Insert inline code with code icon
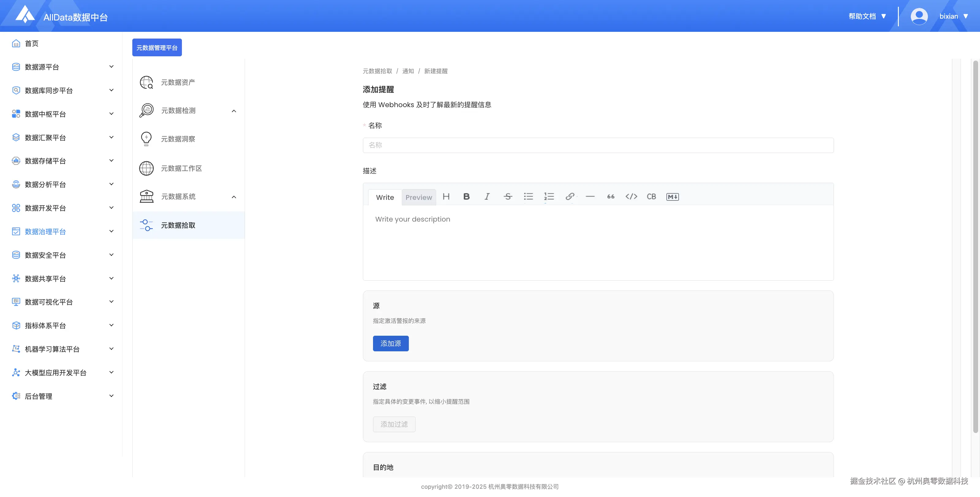 pos(631,196)
